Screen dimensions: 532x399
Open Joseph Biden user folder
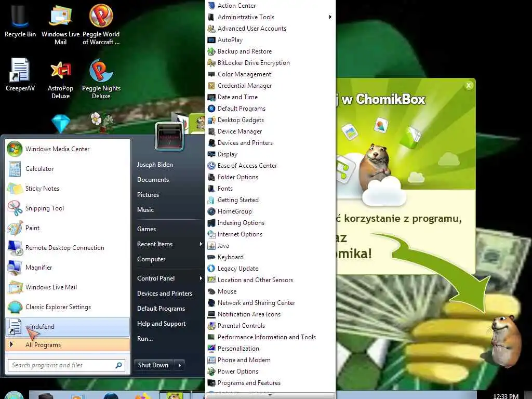click(x=155, y=165)
